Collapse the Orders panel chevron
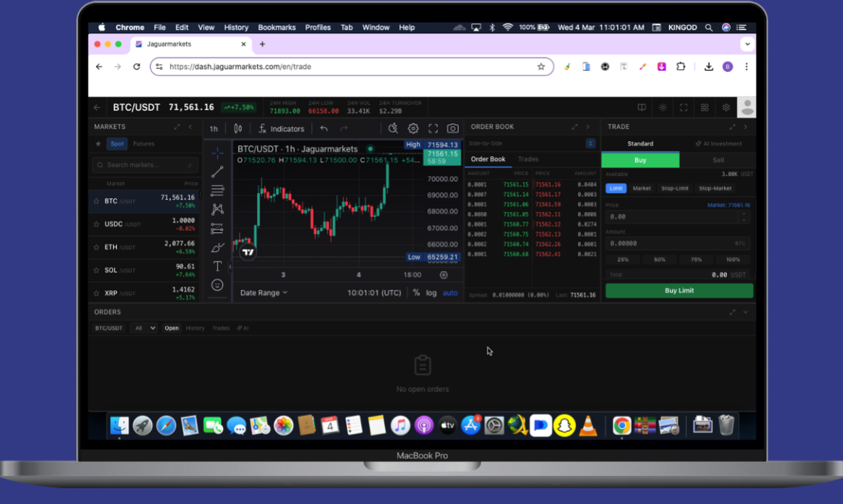 click(x=745, y=312)
